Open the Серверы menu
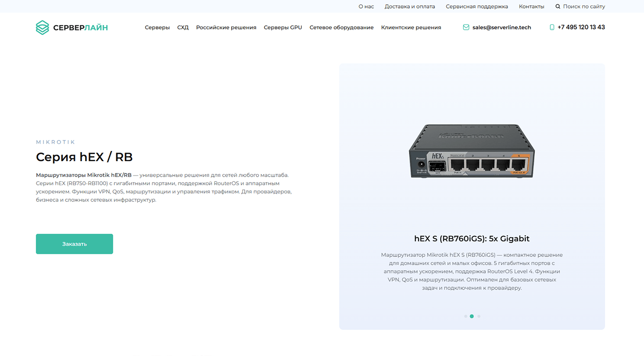 157,27
